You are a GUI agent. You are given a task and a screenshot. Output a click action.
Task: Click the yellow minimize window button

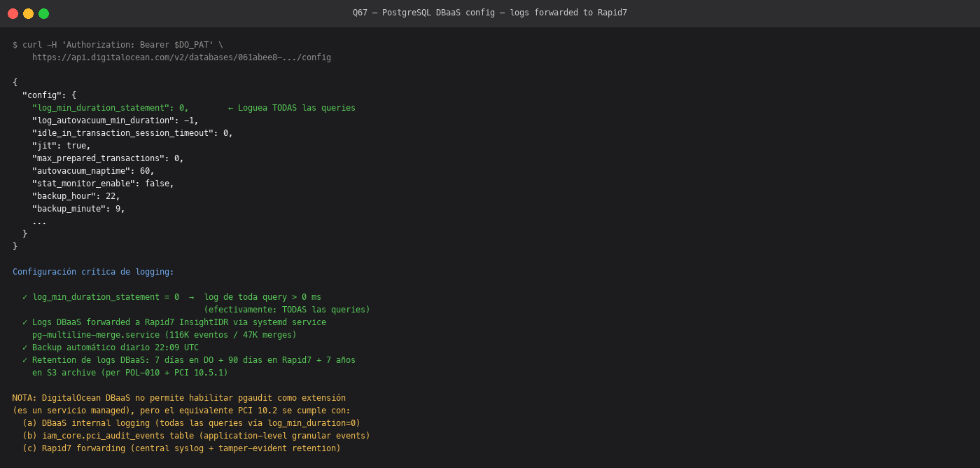[28, 13]
